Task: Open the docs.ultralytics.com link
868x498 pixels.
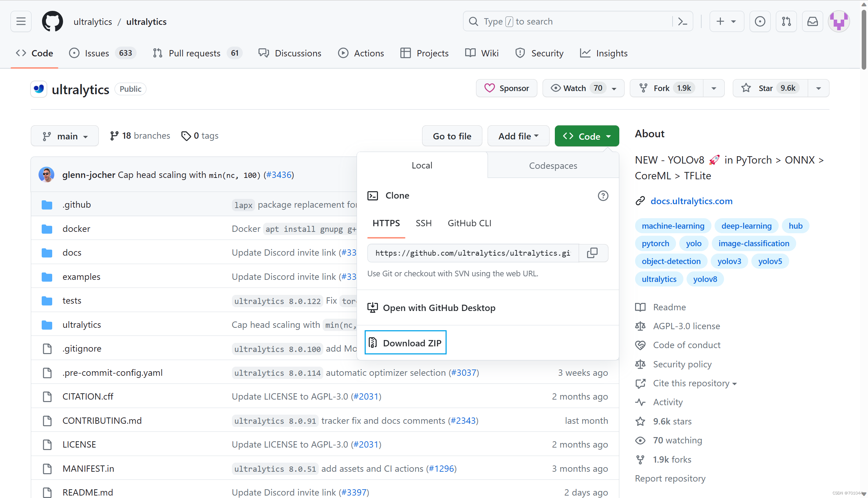Action: 691,201
